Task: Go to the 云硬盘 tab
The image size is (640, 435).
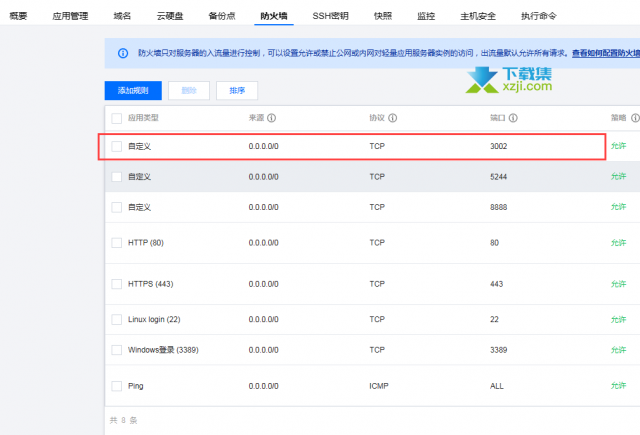Action: click(x=170, y=16)
